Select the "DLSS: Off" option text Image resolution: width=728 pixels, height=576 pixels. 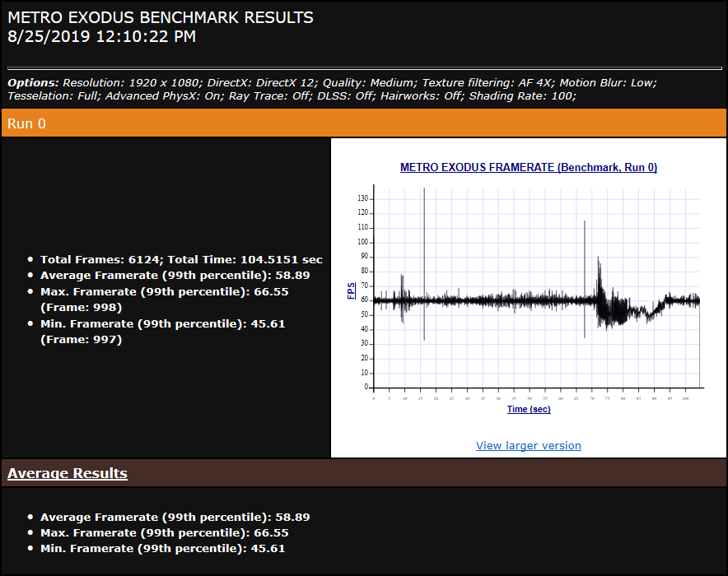344,96
